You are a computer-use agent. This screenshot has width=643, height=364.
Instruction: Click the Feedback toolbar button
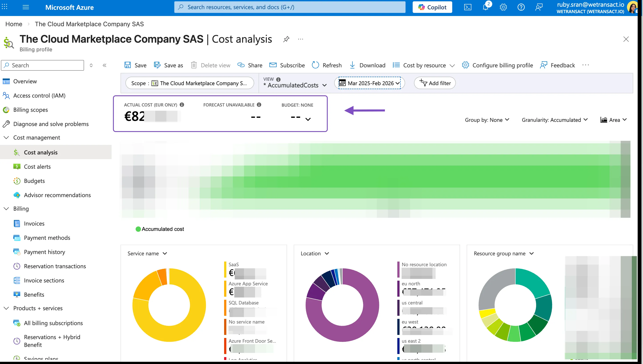point(557,65)
